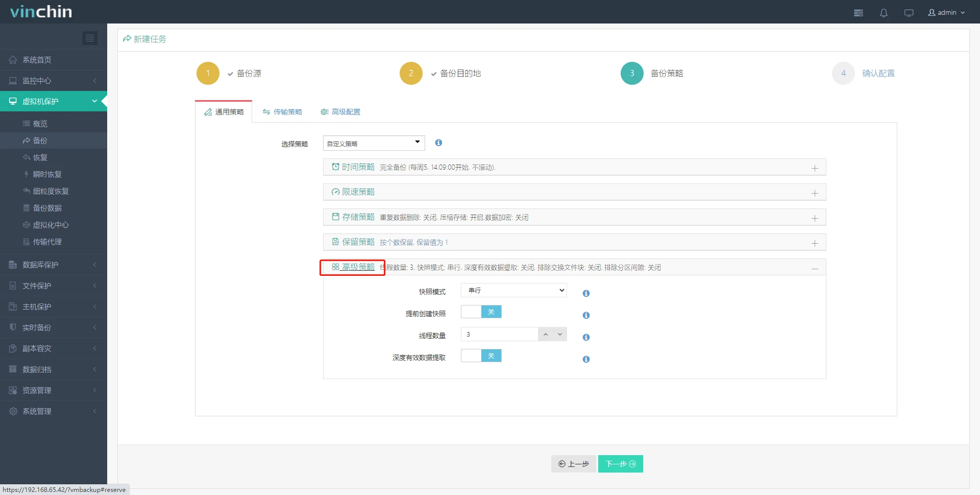Open 快照模式 dropdown
Viewport: 980px width, 495px height.
click(x=513, y=290)
